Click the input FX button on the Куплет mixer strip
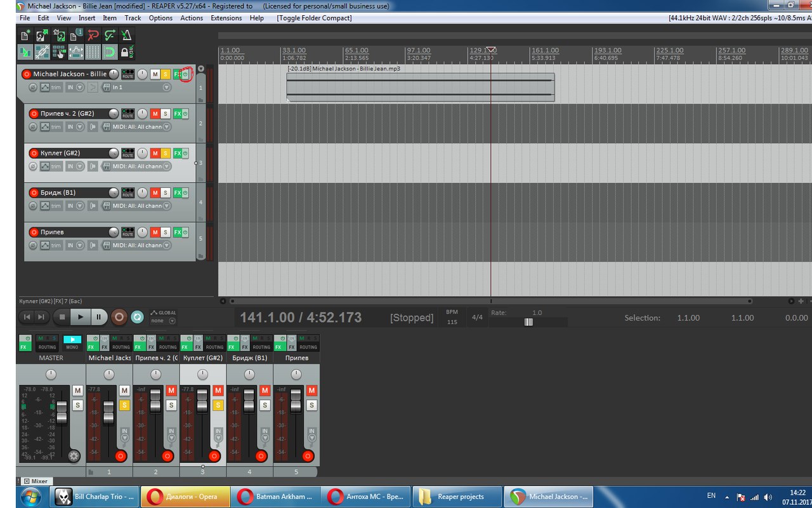The image size is (812, 508). coord(198,347)
